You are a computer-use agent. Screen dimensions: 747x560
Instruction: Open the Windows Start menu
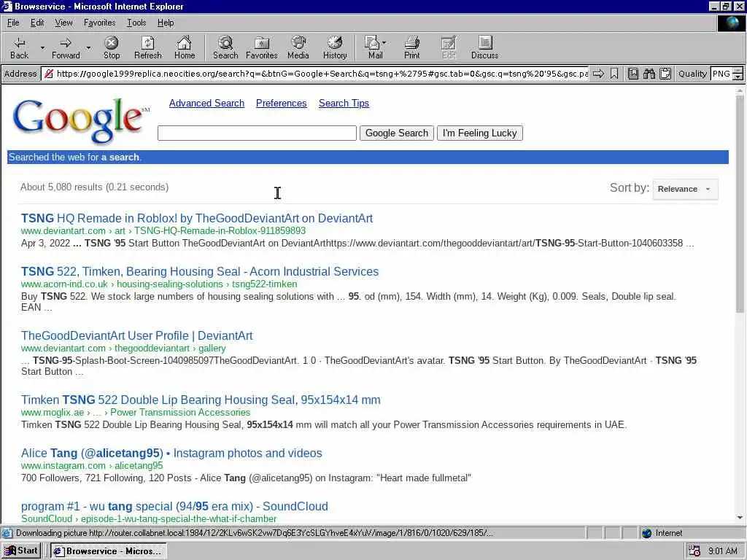tap(21, 551)
